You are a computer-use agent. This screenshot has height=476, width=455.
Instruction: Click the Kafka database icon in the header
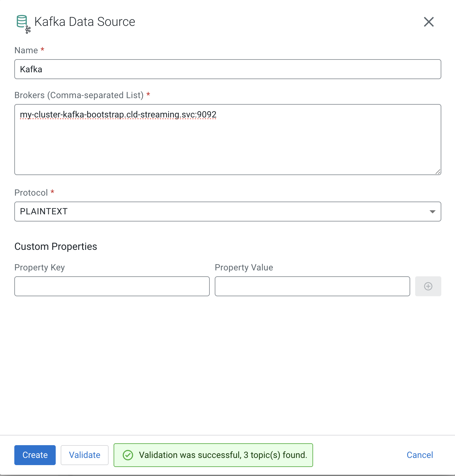point(23,23)
